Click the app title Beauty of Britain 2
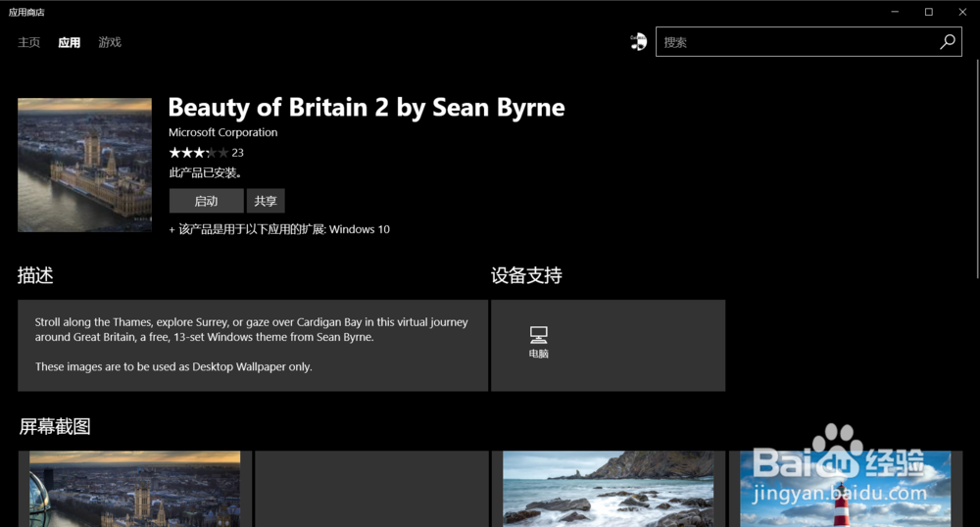The height and width of the screenshot is (527, 980). [367, 108]
